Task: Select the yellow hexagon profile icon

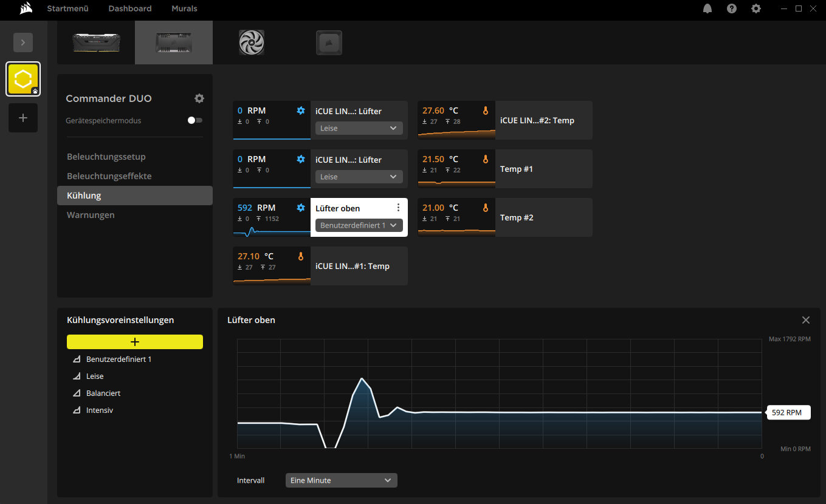Action: click(23, 79)
